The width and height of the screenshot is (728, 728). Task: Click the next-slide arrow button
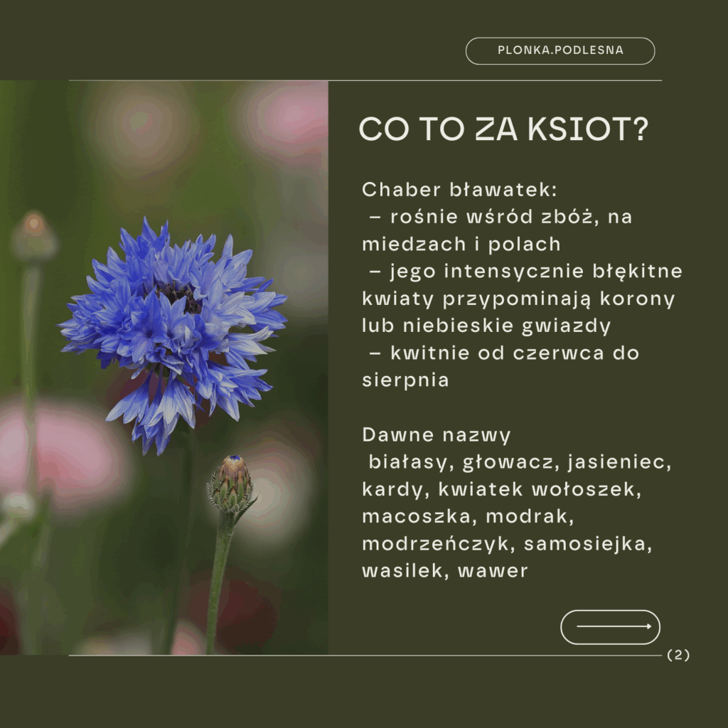[x=610, y=627]
